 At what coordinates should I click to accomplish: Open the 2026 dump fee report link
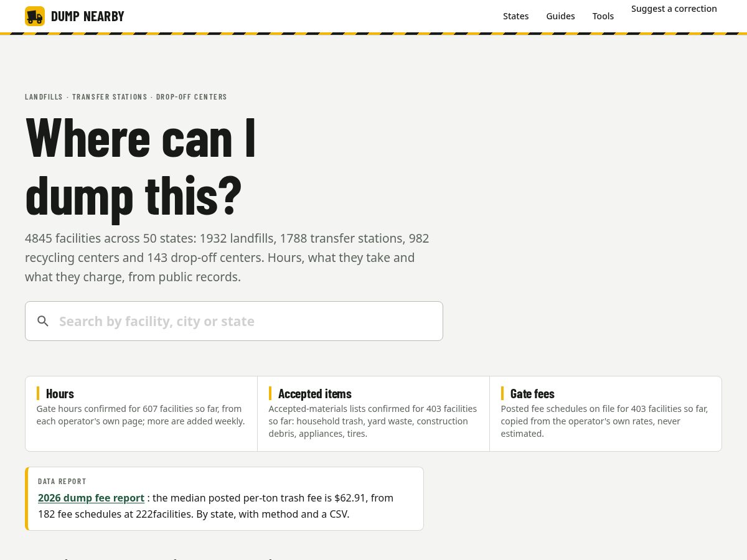coord(91,498)
